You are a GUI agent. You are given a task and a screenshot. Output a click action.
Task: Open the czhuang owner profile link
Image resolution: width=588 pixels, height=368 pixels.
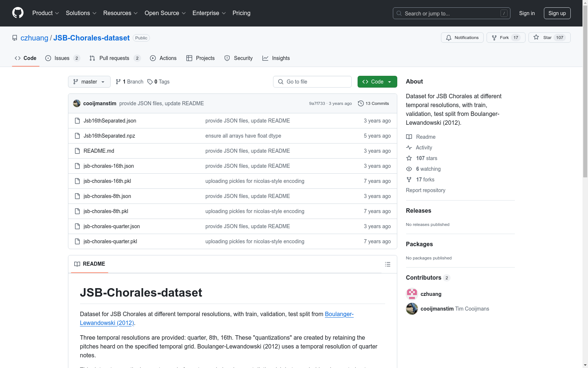34,38
